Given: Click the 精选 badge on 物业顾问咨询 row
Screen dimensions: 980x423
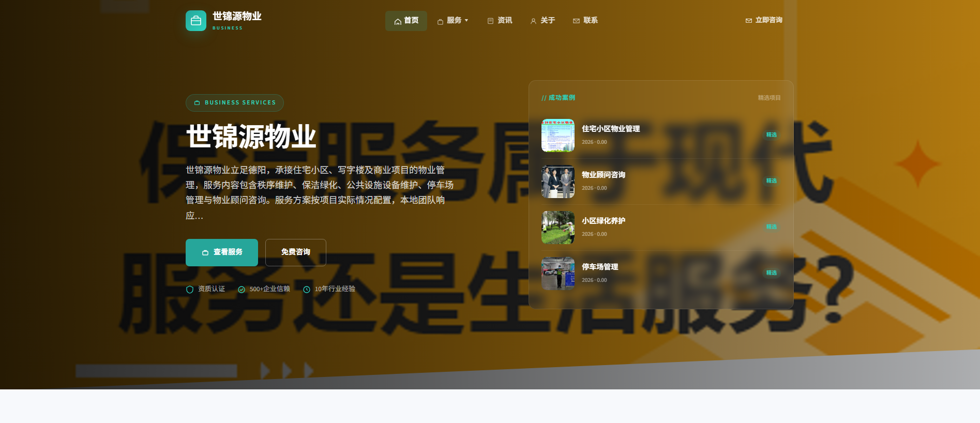Looking at the screenshot, I should (772, 181).
